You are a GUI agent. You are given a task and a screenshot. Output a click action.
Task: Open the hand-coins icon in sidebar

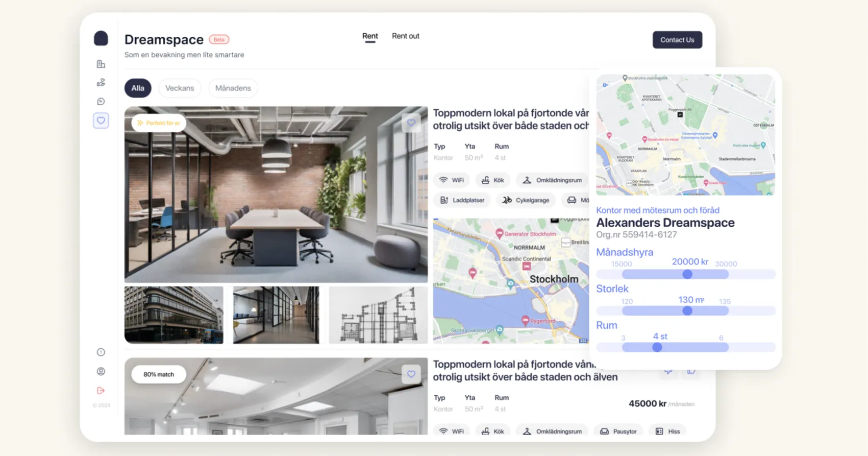point(101,82)
